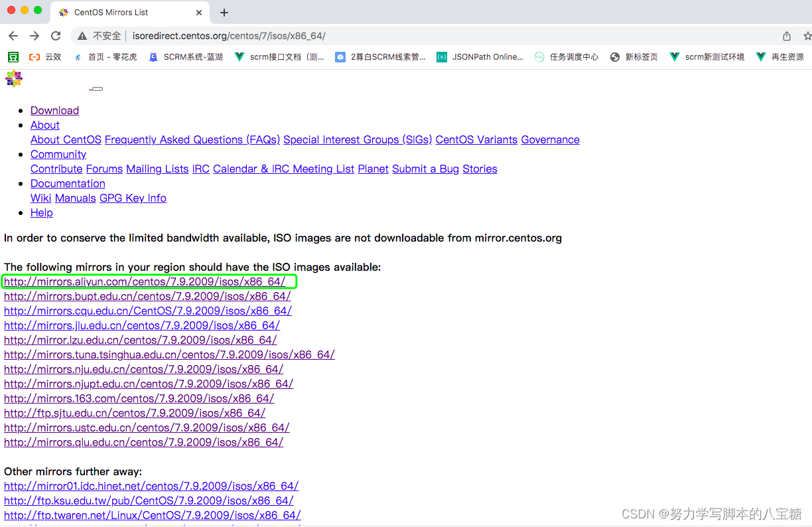Open the Download link

click(x=54, y=111)
